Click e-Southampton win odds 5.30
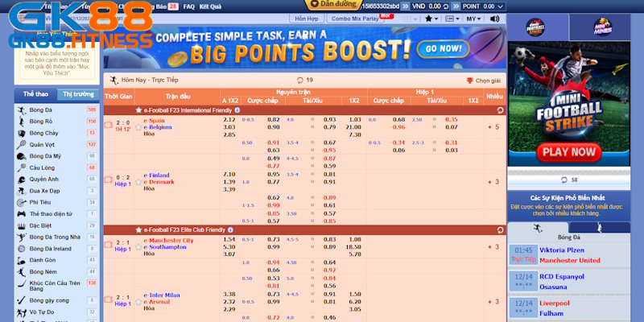644x322 pixels. point(229,247)
